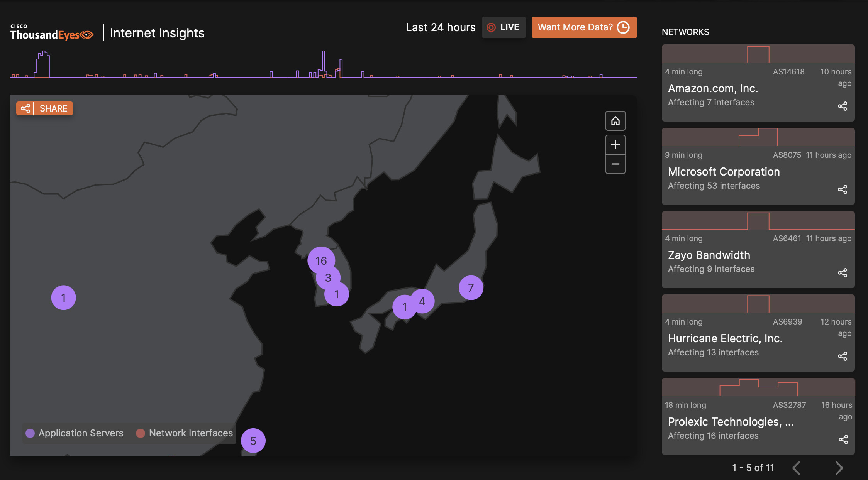This screenshot has height=480, width=868.
Task: Click the Internet Insights title
Action: click(x=157, y=33)
